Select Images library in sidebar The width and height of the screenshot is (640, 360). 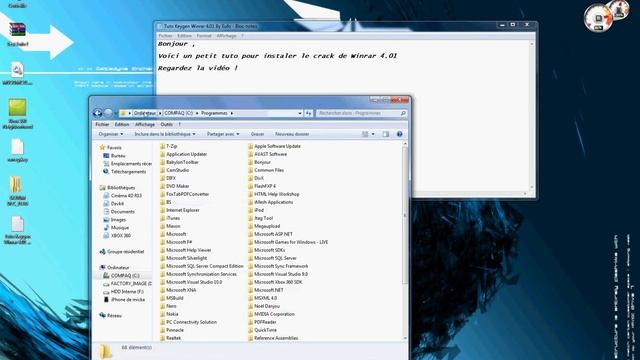[x=118, y=220]
